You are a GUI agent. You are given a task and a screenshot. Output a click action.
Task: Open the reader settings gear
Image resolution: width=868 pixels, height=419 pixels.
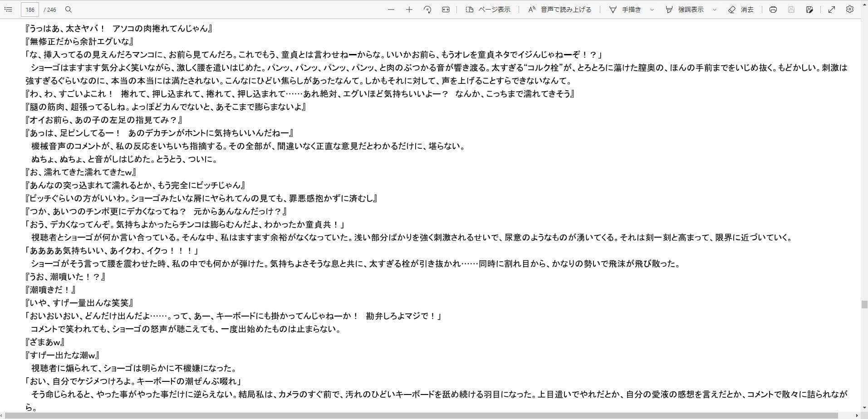[850, 9]
